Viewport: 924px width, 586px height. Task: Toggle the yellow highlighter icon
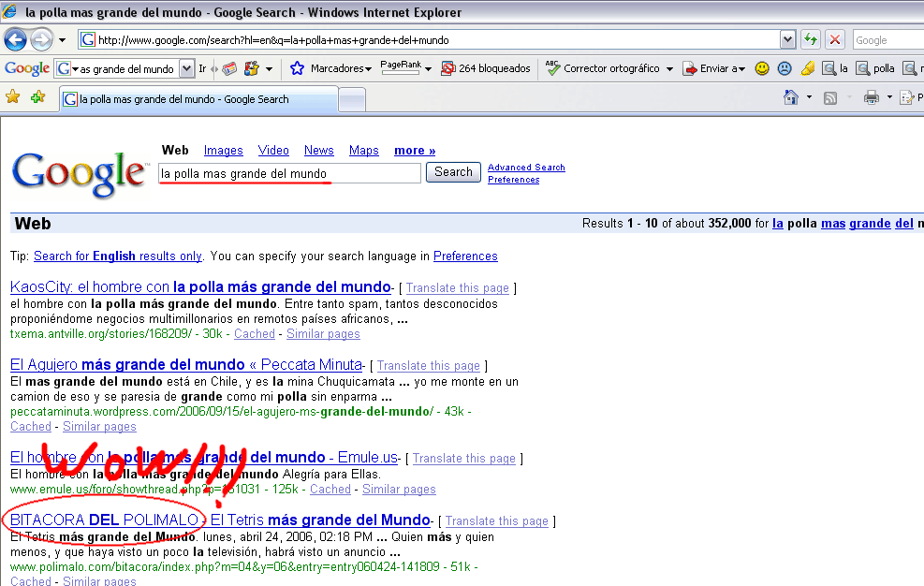807,68
